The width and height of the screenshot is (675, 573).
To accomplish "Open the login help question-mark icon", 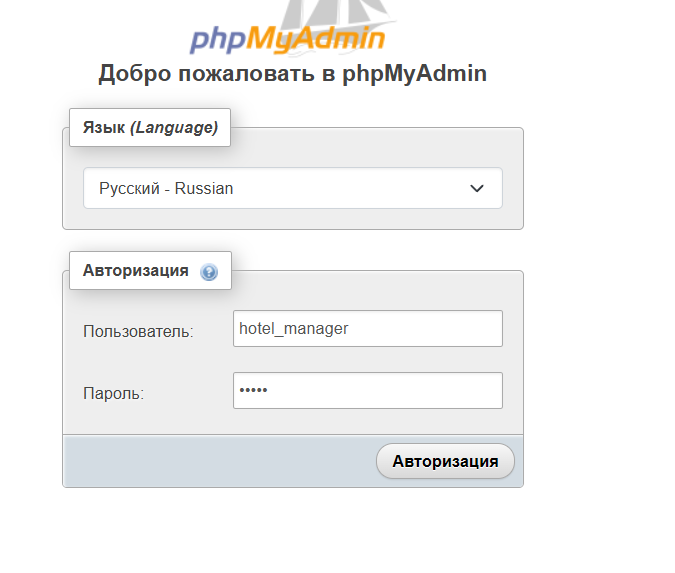I will (209, 272).
